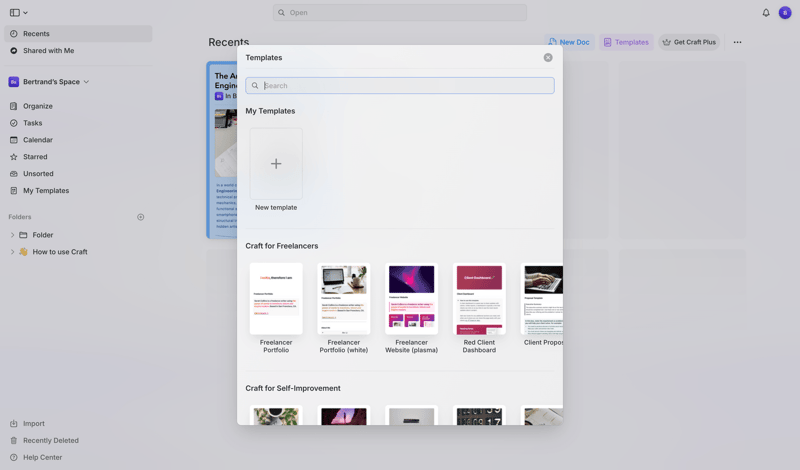Click the Import icon

tap(14, 424)
